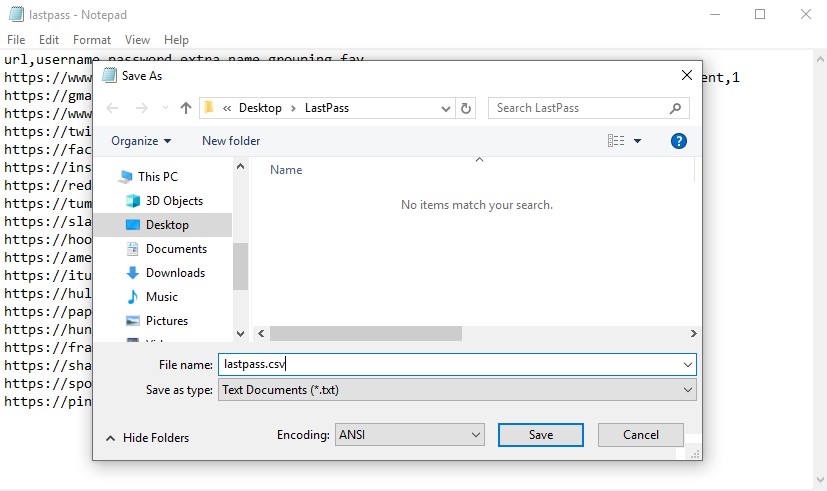This screenshot has width=827, height=491.
Task: Click Notepad vertical scroll up arrow
Action: click(x=820, y=59)
